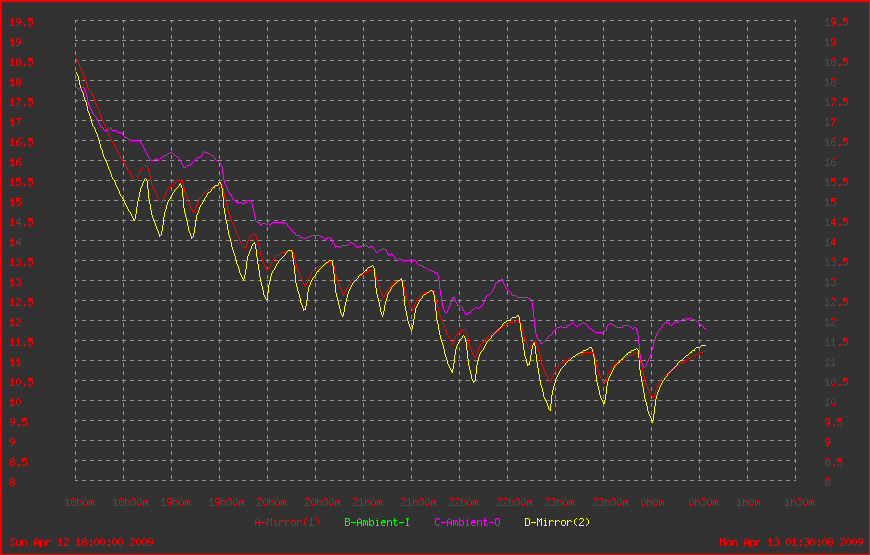Click the 19h30m time axis label

[x=226, y=502]
